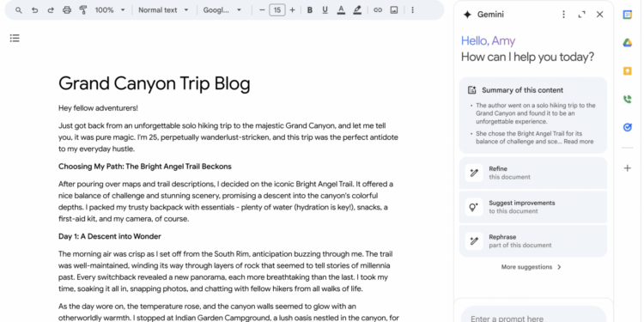Open the 100% zoom dropdown
The width and height of the screenshot is (644, 322).
[x=110, y=10]
